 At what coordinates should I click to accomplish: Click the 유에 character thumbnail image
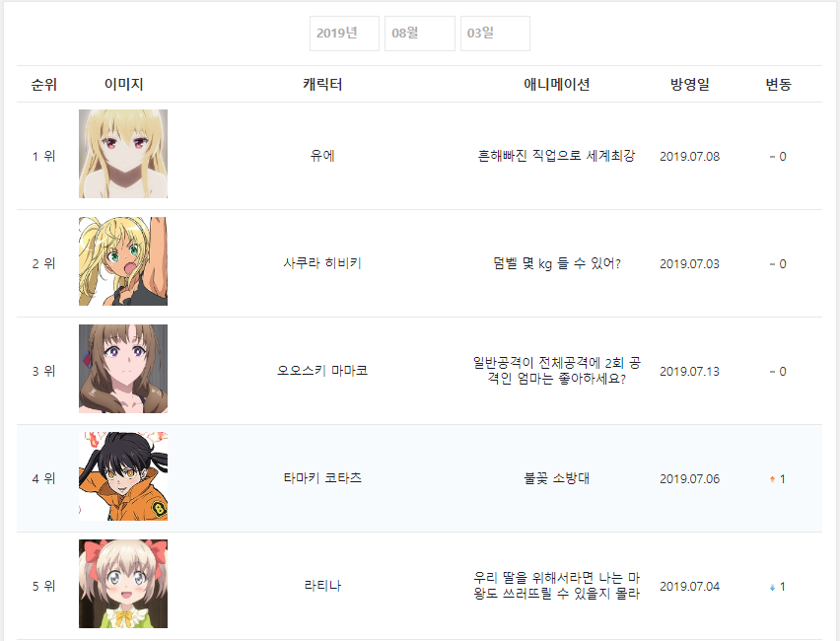coord(123,154)
